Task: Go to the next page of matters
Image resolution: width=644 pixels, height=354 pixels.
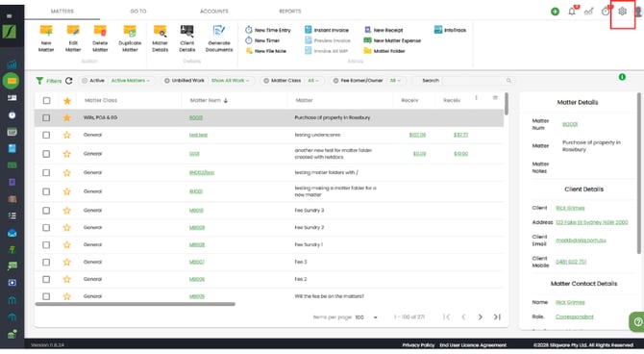Action: pos(481,317)
